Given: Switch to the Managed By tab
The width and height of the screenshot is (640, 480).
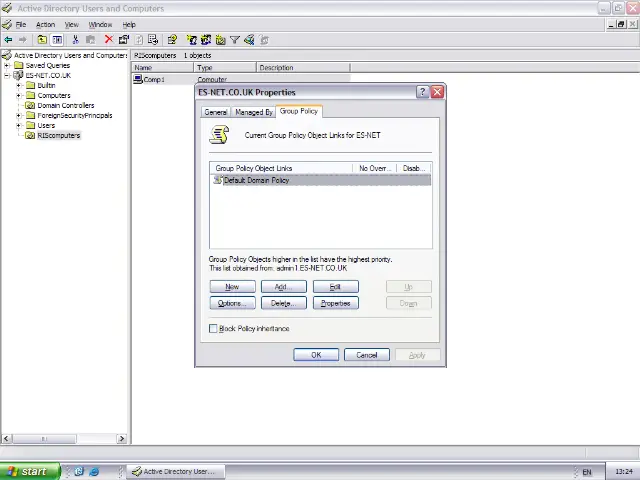Looking at the screenshot, I should point(253,112).
